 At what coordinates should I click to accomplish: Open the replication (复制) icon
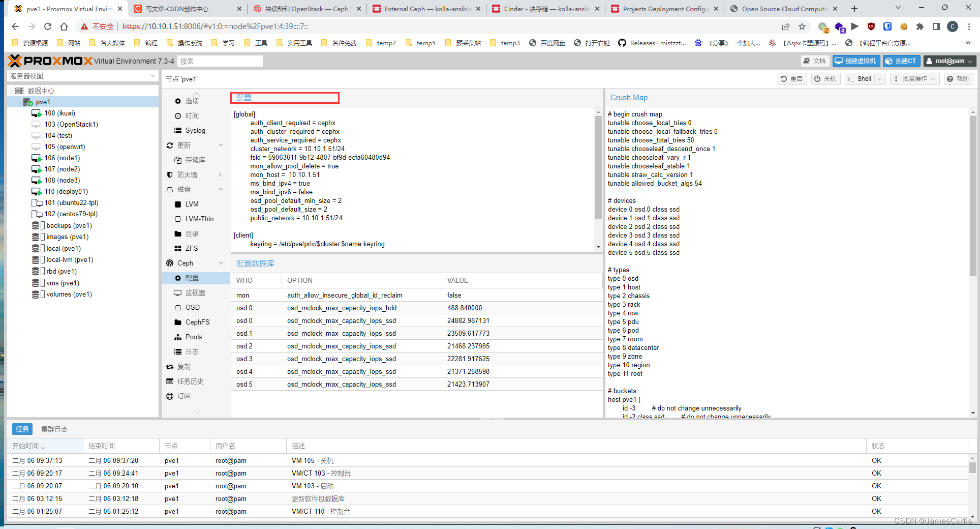tap(170, 367)
